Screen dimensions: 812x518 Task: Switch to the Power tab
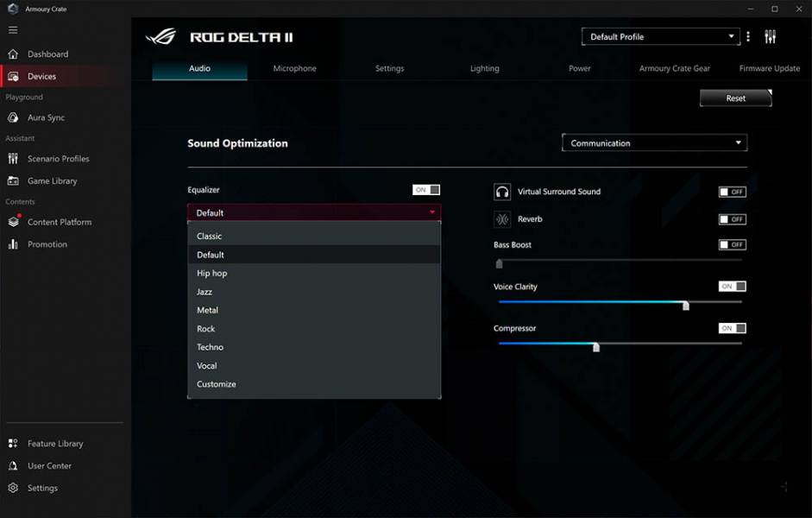[580, 69]
